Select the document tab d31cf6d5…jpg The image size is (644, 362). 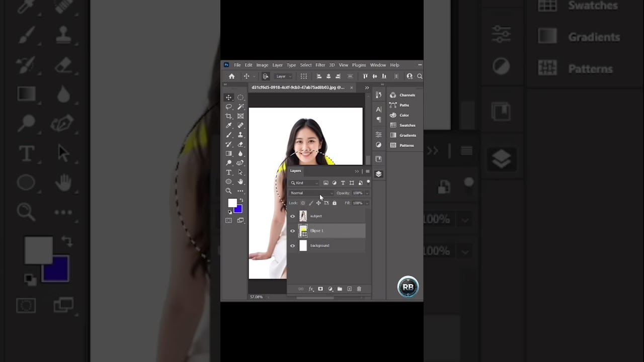(x=298, y=87)
